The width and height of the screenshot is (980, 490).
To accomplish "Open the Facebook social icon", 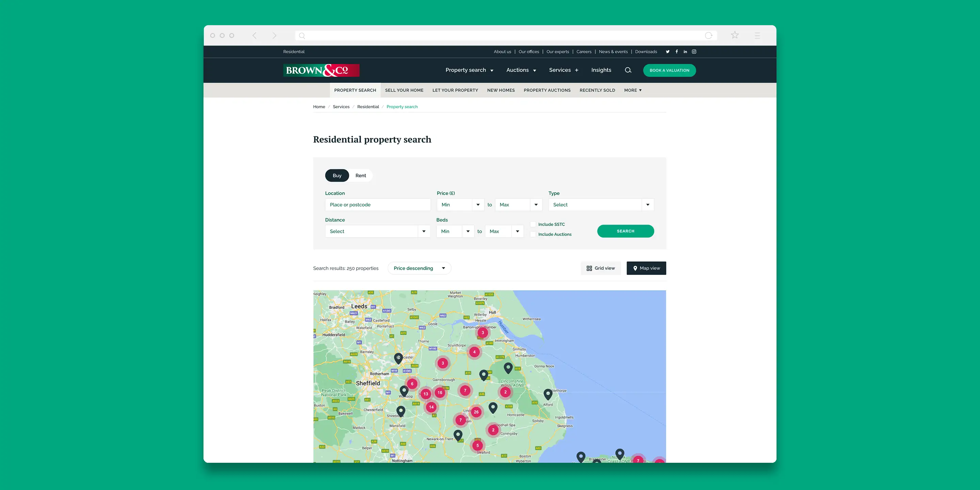I will click(676, 52).
